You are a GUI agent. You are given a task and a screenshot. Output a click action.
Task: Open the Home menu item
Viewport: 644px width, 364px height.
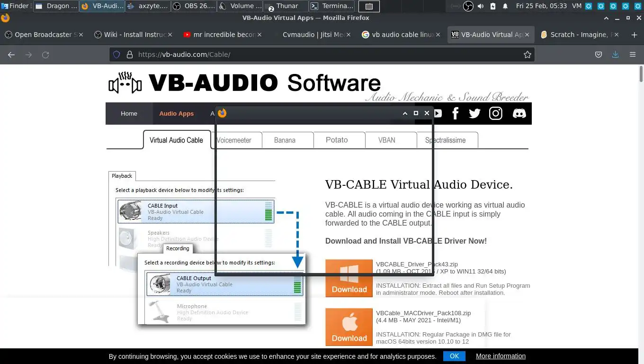129,113
